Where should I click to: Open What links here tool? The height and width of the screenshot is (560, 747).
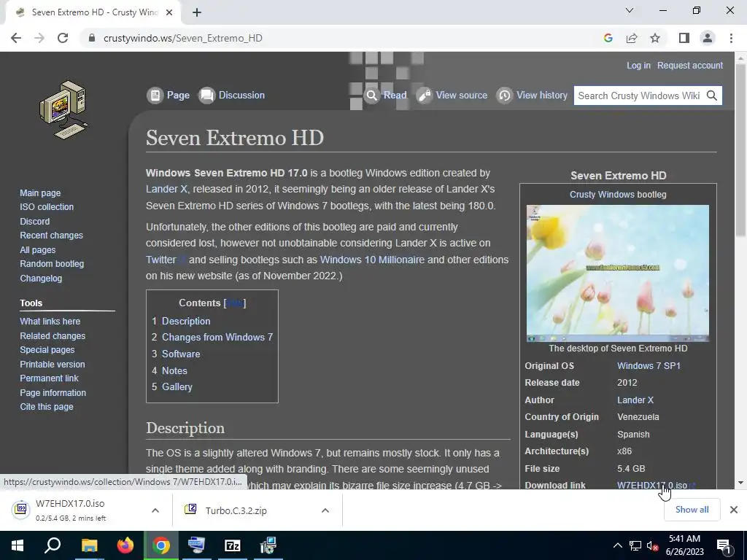click(x=50, y=322)
